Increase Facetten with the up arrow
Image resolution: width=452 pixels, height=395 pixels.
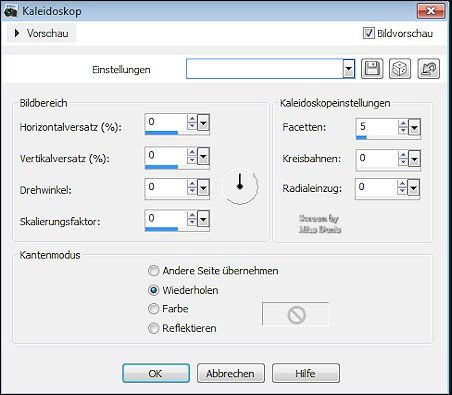[403, 124]
